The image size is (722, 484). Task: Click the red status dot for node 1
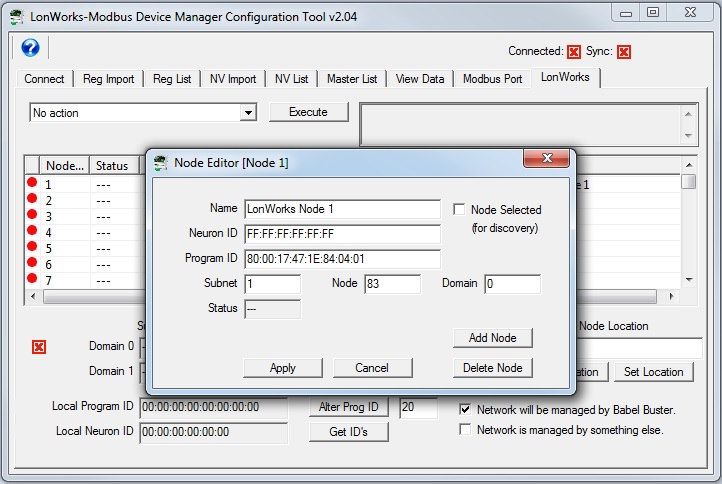pos(32,183)
